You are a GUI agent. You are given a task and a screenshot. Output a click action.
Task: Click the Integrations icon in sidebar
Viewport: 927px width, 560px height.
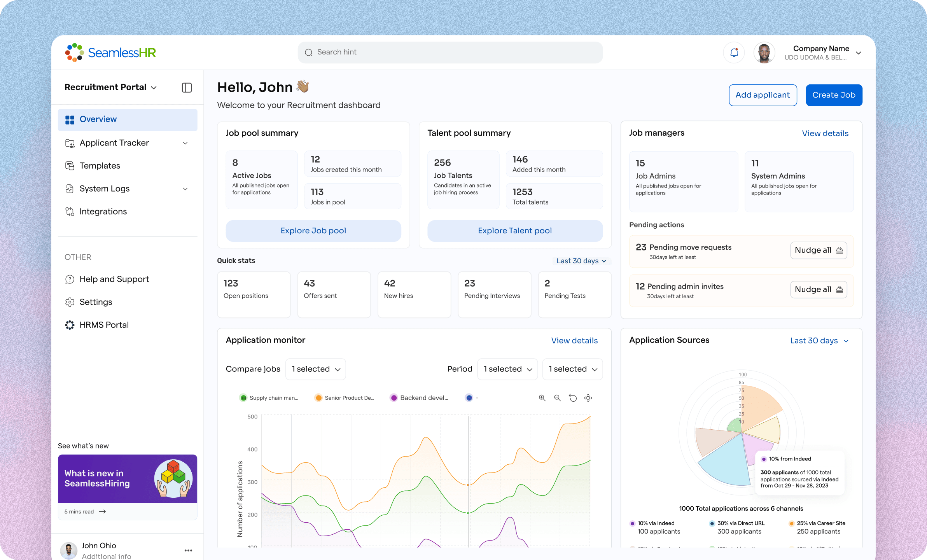[70, 212]
